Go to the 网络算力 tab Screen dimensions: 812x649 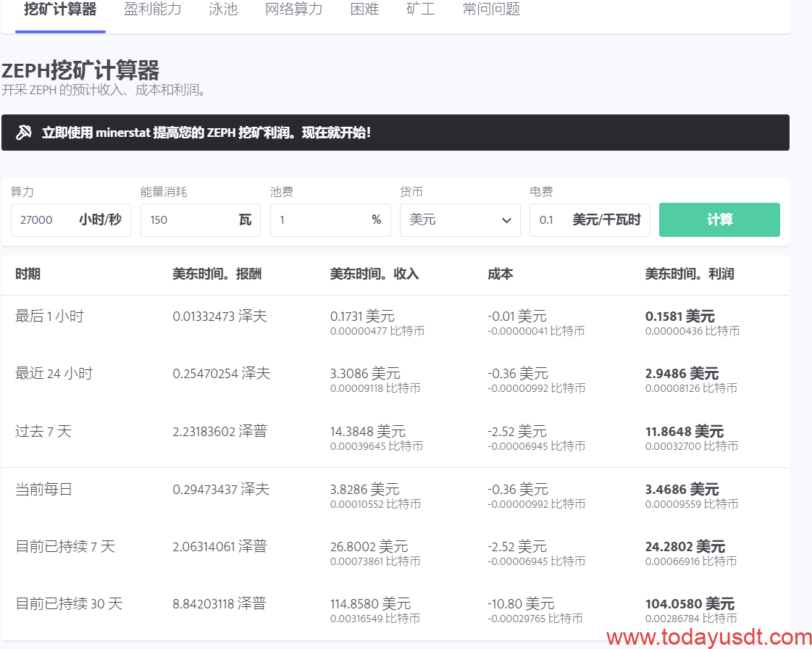(293, 10)
